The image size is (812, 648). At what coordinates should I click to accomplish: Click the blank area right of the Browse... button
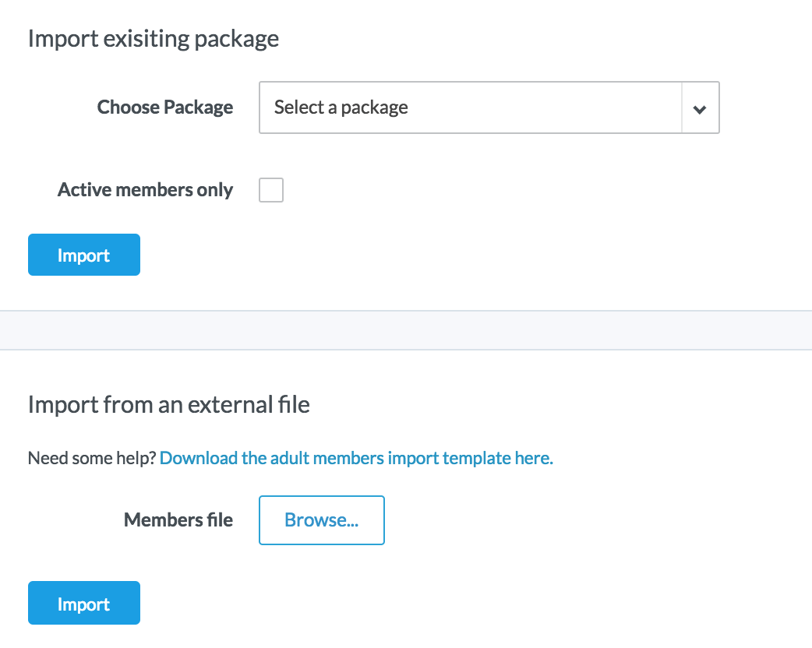click(x=545, y=520)
